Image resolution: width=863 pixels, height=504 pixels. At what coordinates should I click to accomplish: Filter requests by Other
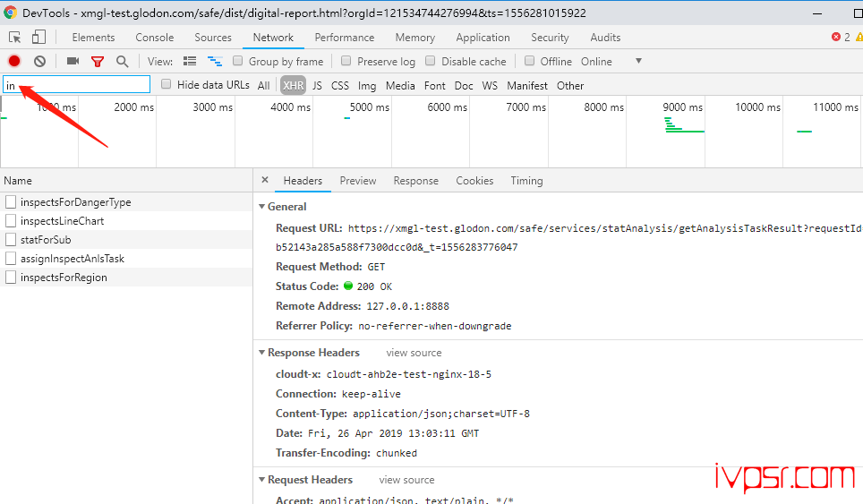[x=570, y=85]
